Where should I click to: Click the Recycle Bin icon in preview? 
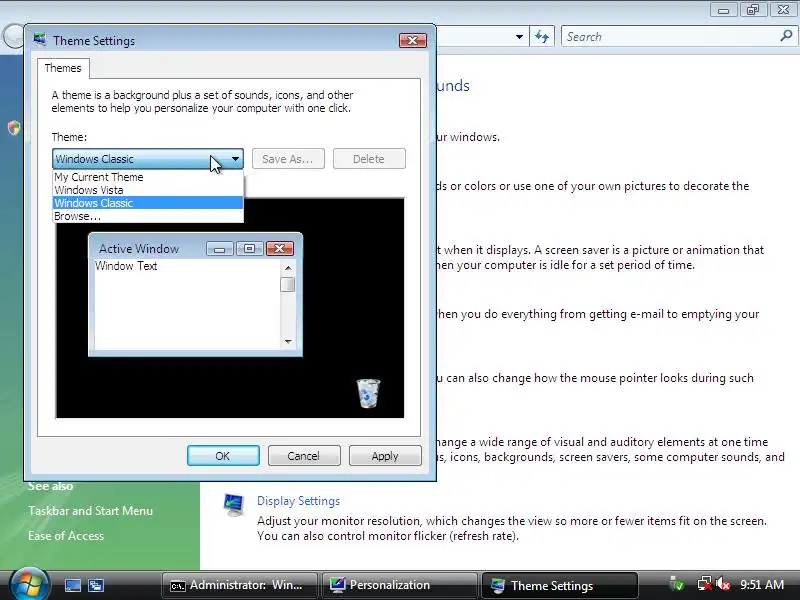pyautogui.click(x=368, y=393)
